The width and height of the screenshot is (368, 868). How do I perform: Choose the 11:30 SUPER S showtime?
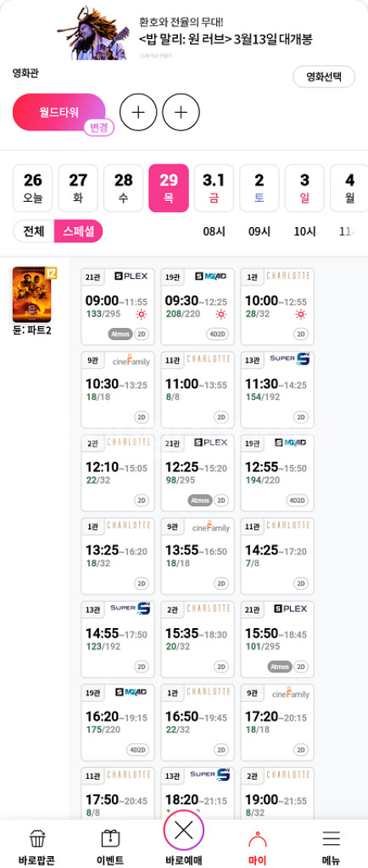click(x=277, y=390)
